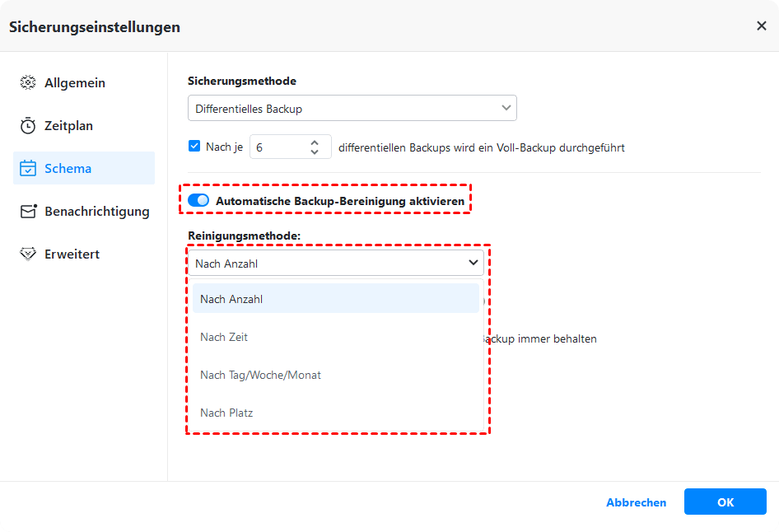Click the Benachrichtigung envelope icon
Image resolution: width=779 pixels, height=532 pixels.
[29, 212]
